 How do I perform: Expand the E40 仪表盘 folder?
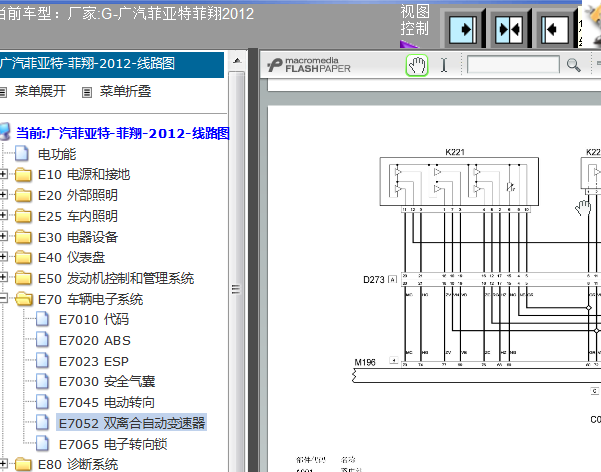pos(3,257)
